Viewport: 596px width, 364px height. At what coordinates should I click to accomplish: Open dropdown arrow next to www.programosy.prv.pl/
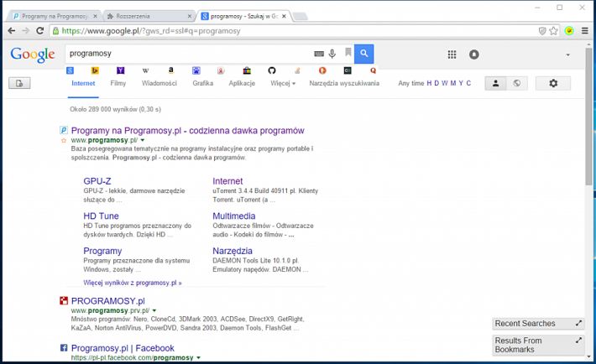154,310
